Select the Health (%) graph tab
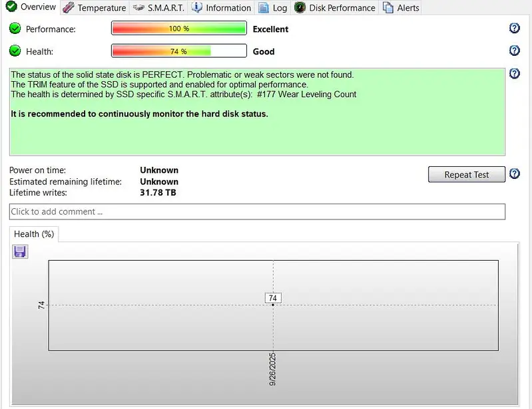 [x=34, y=234]
